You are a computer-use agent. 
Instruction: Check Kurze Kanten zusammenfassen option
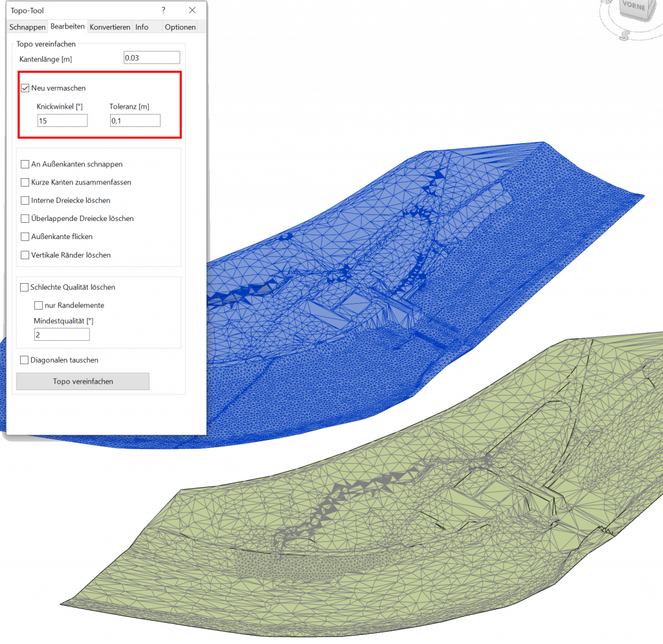pyautogui.click(x=25, y=183)
